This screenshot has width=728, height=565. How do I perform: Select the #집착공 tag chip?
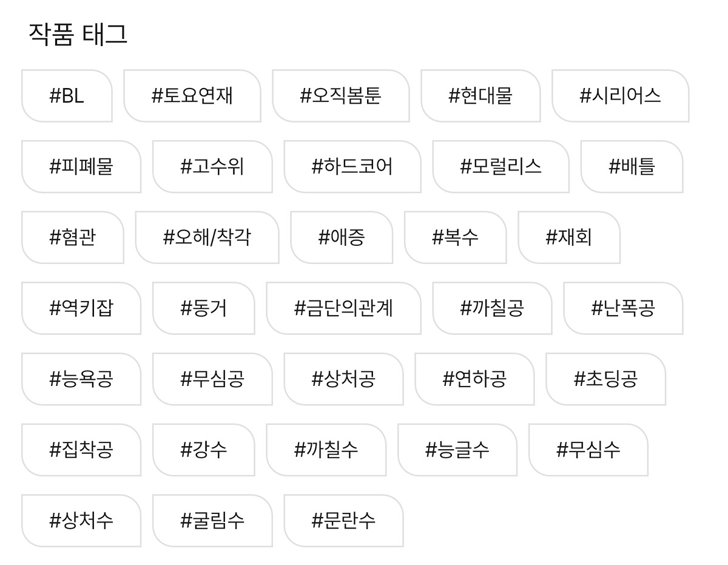click(x=81, y=450)
